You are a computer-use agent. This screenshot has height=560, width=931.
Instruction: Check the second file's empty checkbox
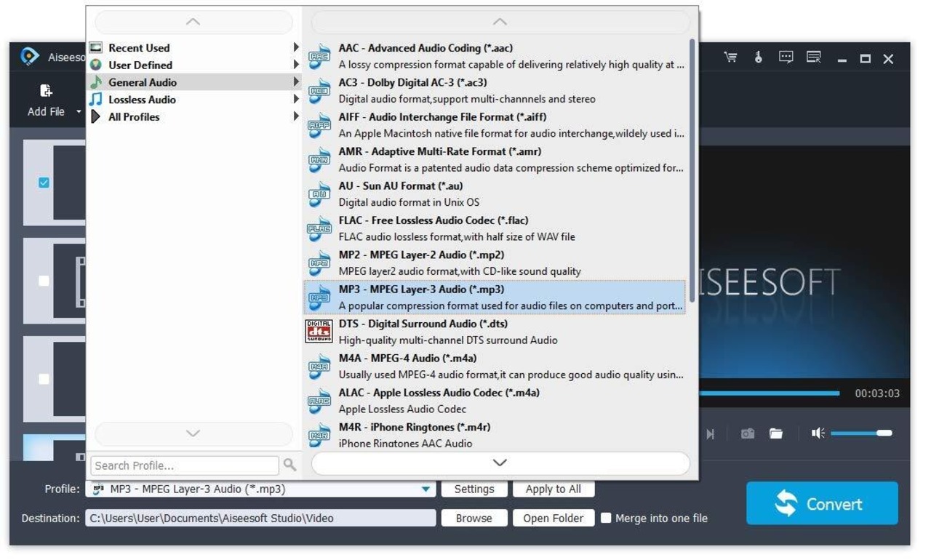(x=44, y=281)
